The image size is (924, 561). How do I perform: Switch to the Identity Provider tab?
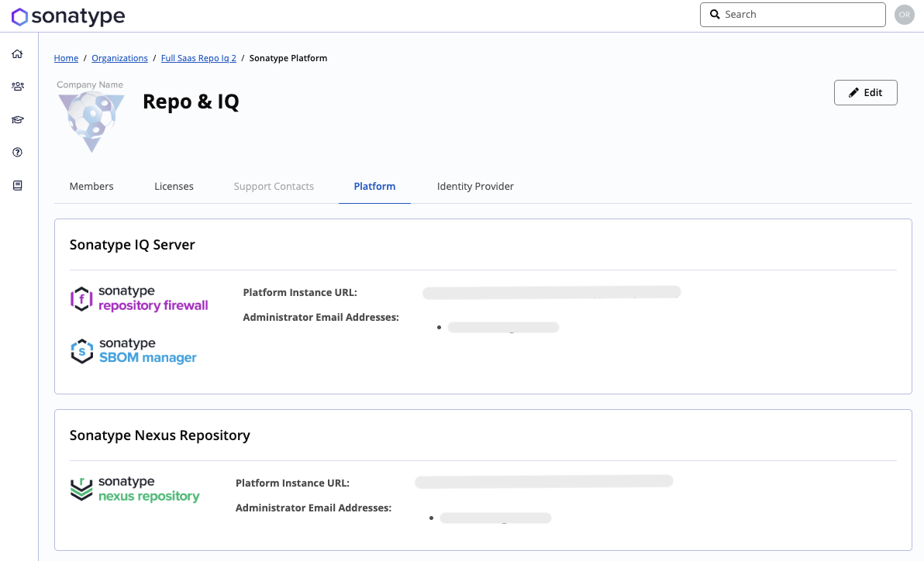tap(475, 186)
